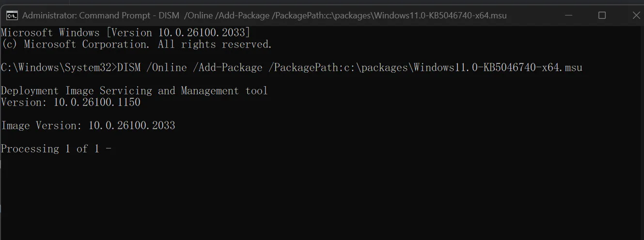Click the C:\Windows\System32> prompt text
644x240 pixels.
59,68
